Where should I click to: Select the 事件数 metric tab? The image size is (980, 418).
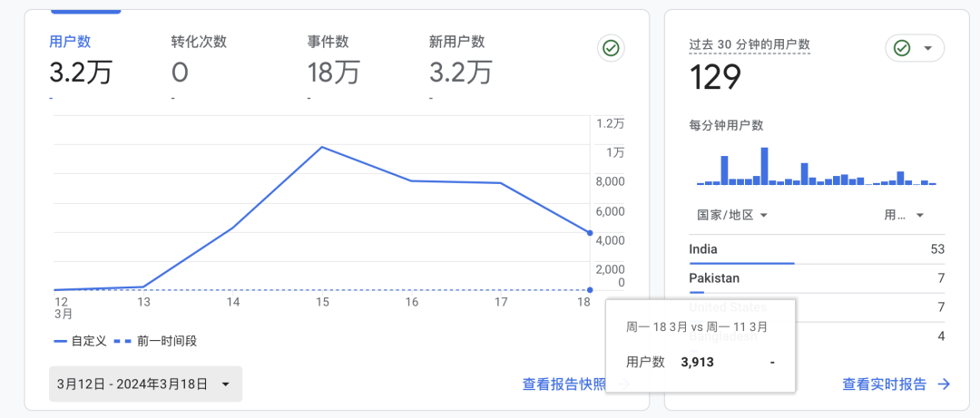tap(333, 65)
